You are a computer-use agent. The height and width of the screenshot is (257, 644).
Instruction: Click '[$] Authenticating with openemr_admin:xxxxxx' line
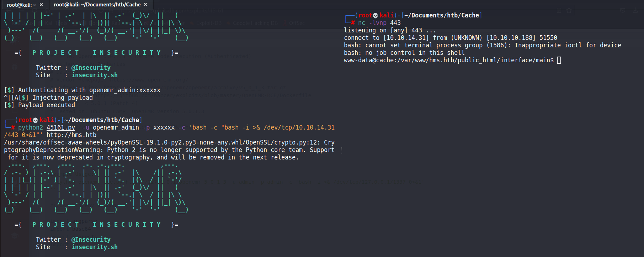(x=83, y=90)
